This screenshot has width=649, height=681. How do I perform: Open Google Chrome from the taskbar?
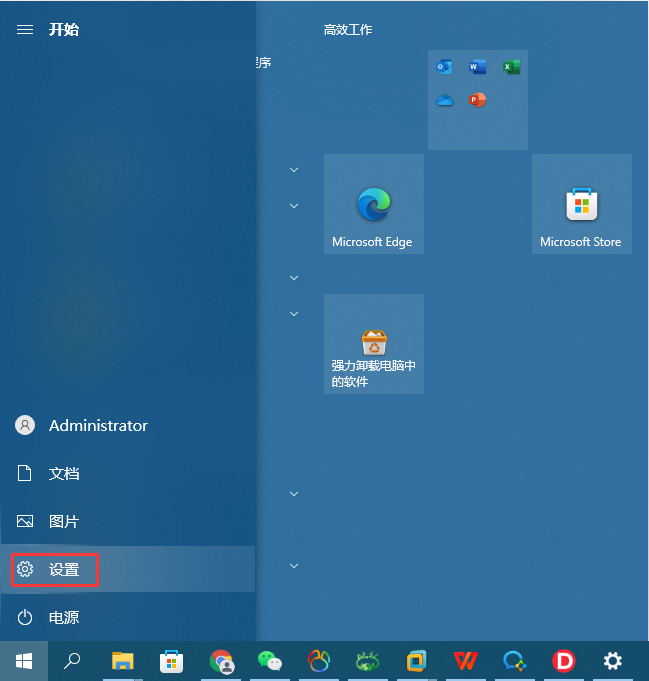(x=222, y=661)
